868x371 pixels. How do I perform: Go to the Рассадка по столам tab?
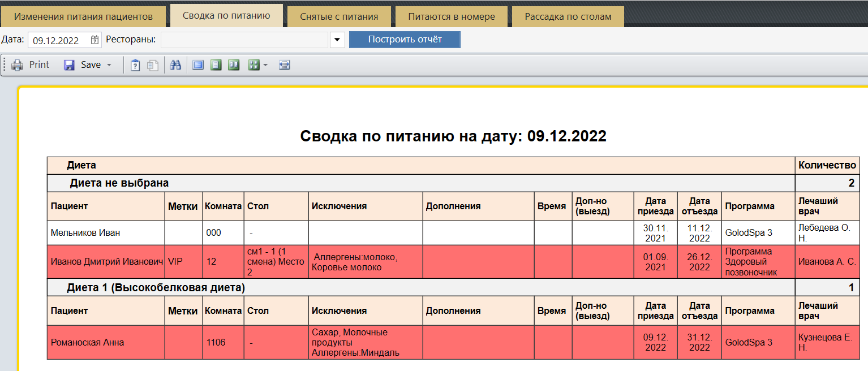pyautogui.click(x=568, y=16)
